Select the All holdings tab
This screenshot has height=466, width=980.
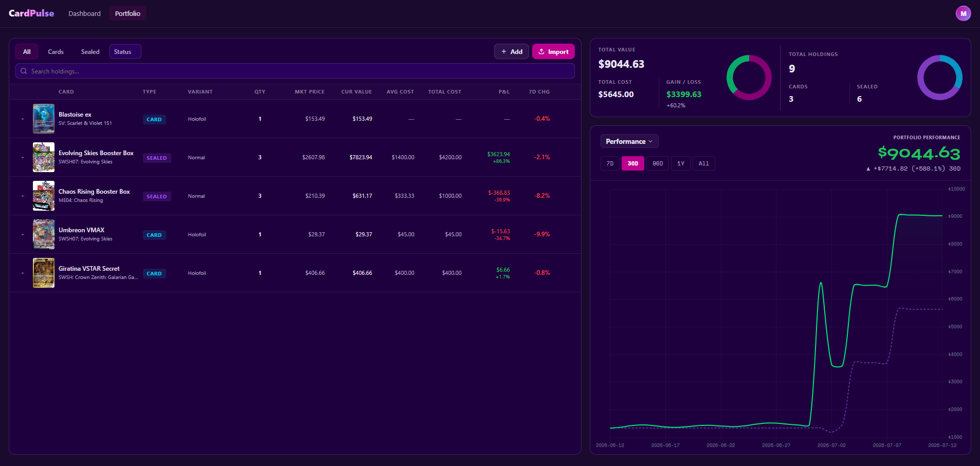tap(27, 51)
